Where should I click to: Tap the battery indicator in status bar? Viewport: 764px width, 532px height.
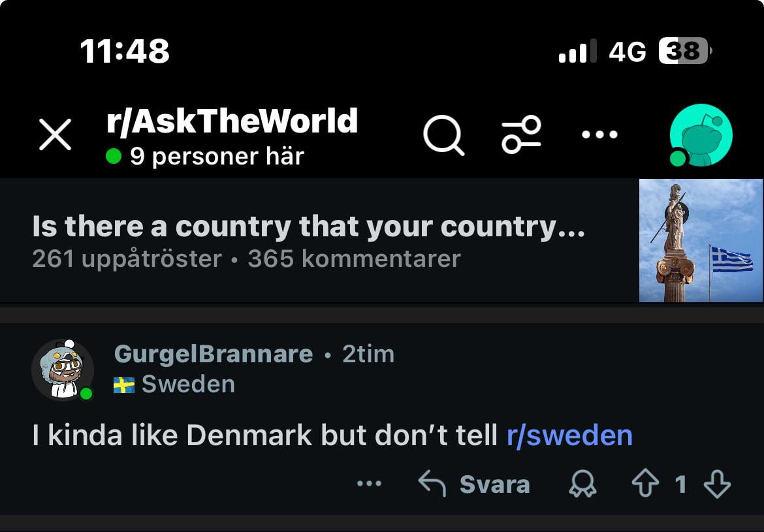point(684,52)
